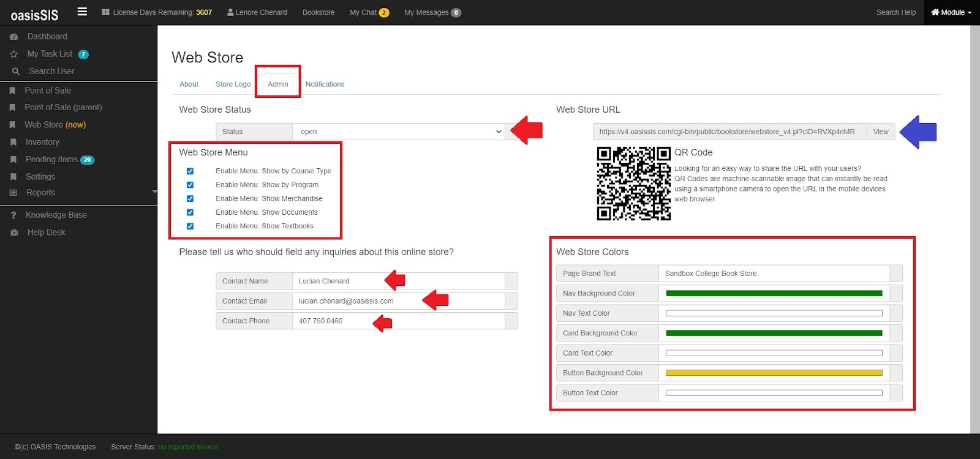
Task: Click the bookmark icon beside Inventory
Action: coord(13,142)
